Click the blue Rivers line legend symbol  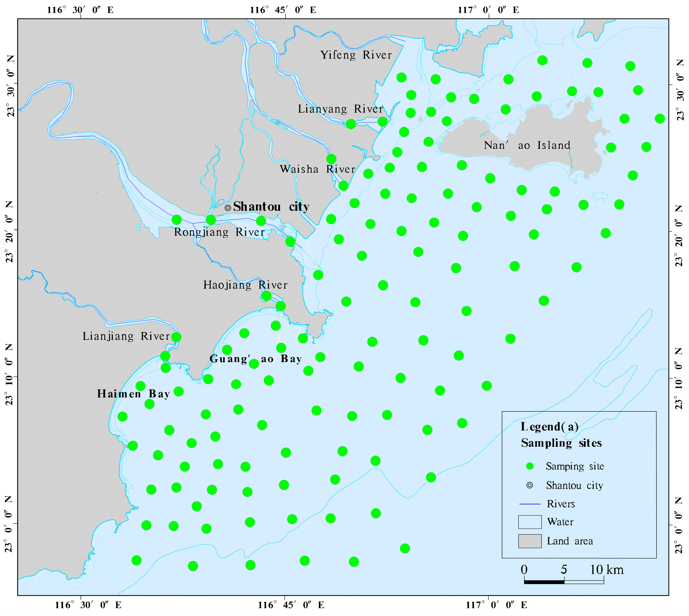[530, 504]
